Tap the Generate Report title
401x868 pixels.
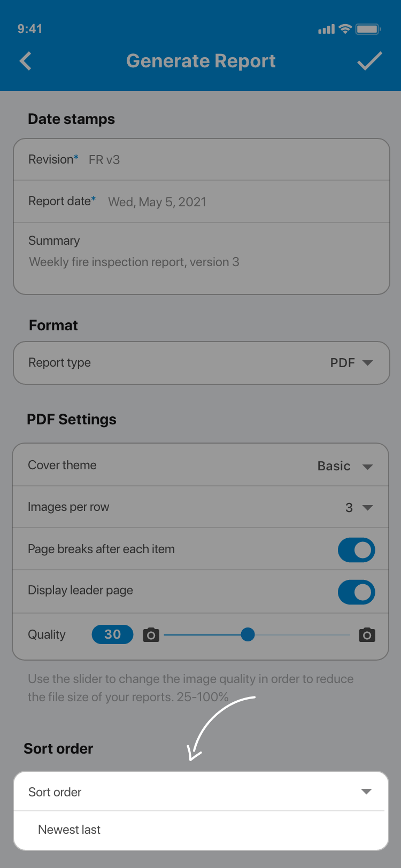point(200,61)
